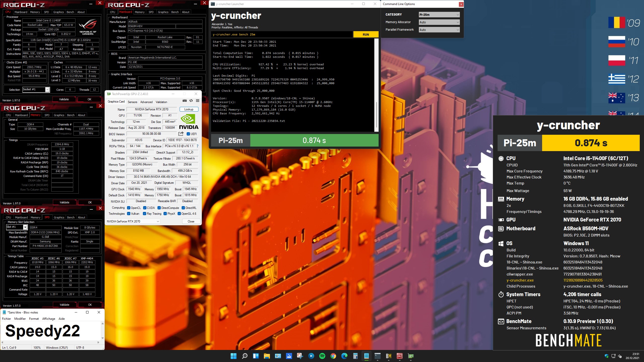644x362 pixels.
Task: Switch to Notepad via its taskbar icon
Action: 366,356
